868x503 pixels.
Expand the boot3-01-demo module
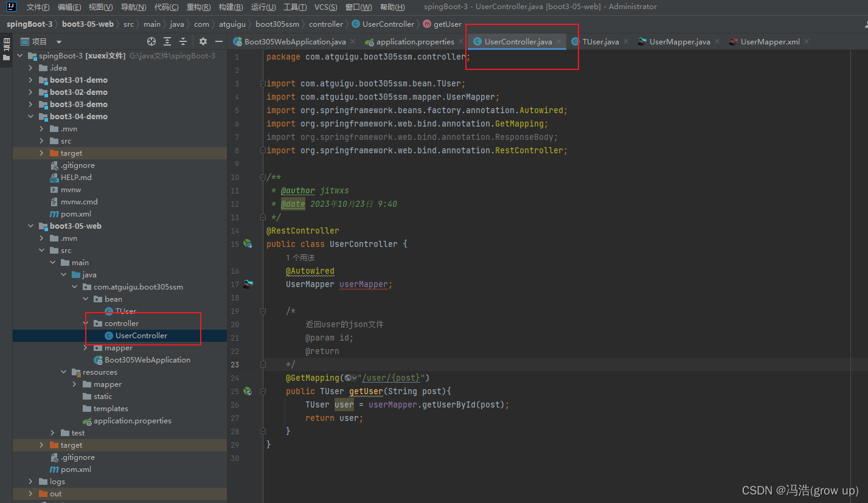pyautogui.click(x=30, y=80)
